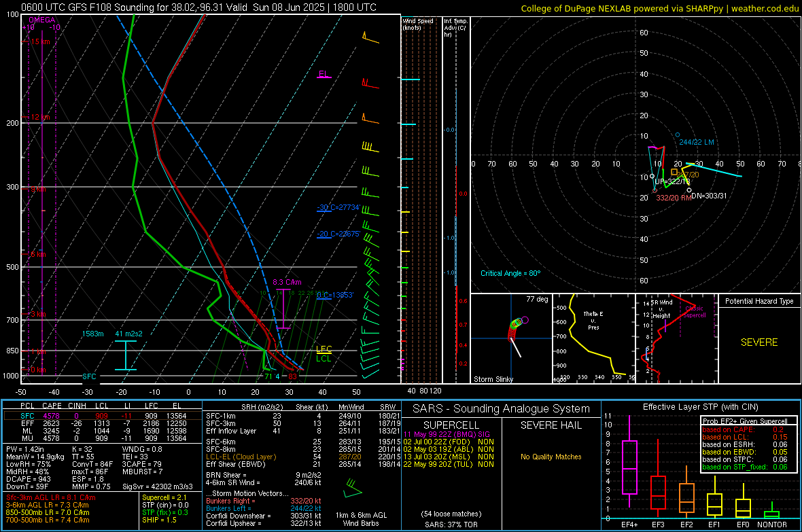
Task: Click the 700-500mb LR = 7.4 C/km line
Action: [48, 520]
